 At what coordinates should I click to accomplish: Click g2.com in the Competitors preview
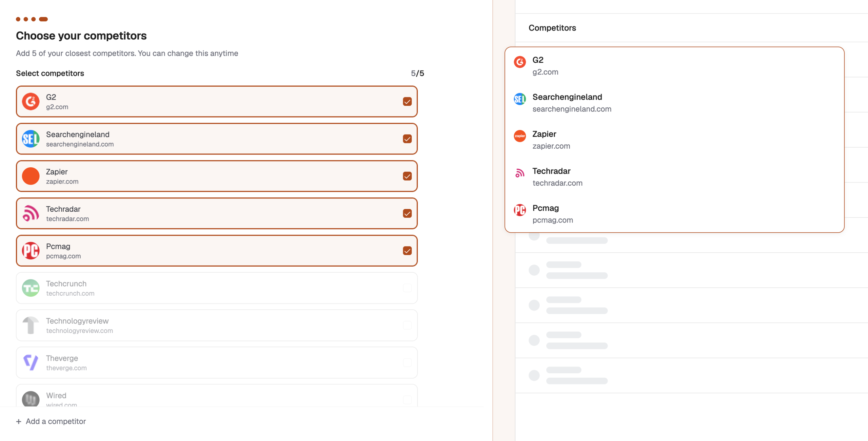[x=545, y=72]
